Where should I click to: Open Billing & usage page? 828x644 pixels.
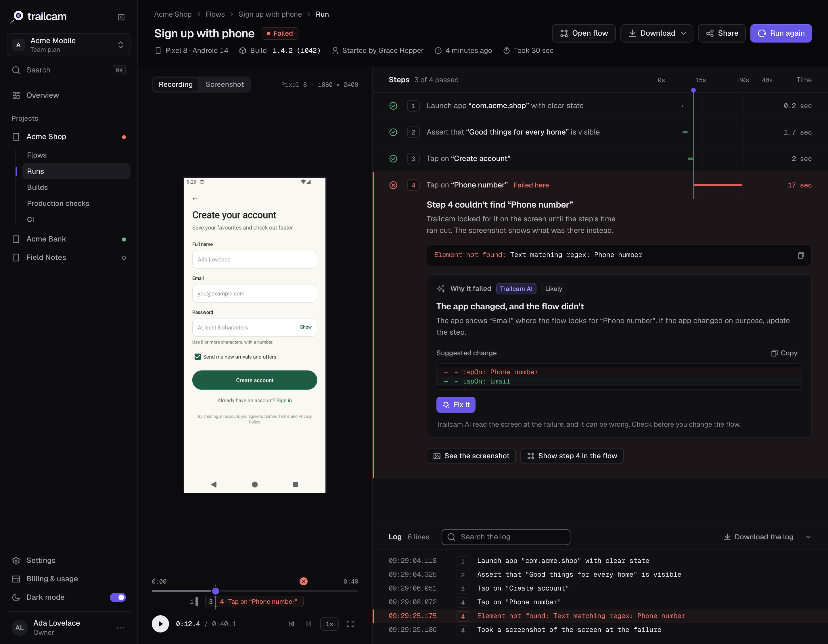pos(69,578)
